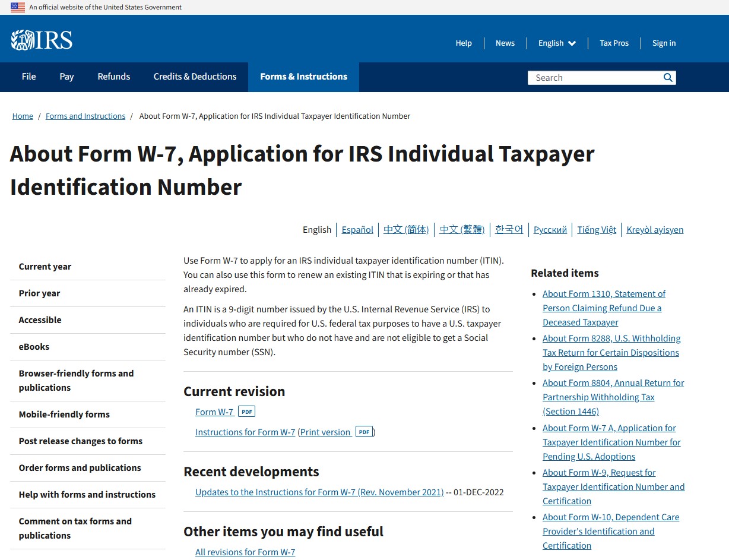Viewport: 729px width, 560px height.
Task: Open Help with forms and instructions
Action: [88, 495]
